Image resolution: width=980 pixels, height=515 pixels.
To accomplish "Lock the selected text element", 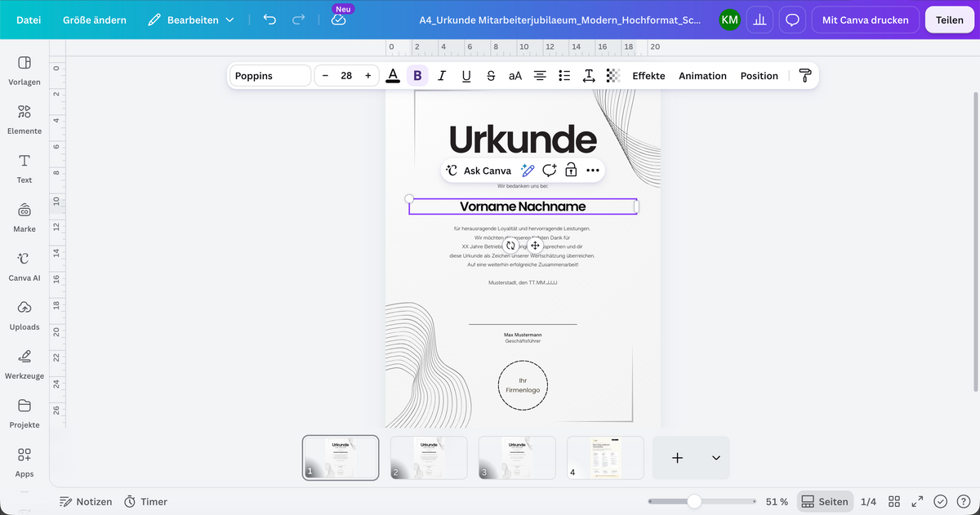I will 571,171.
